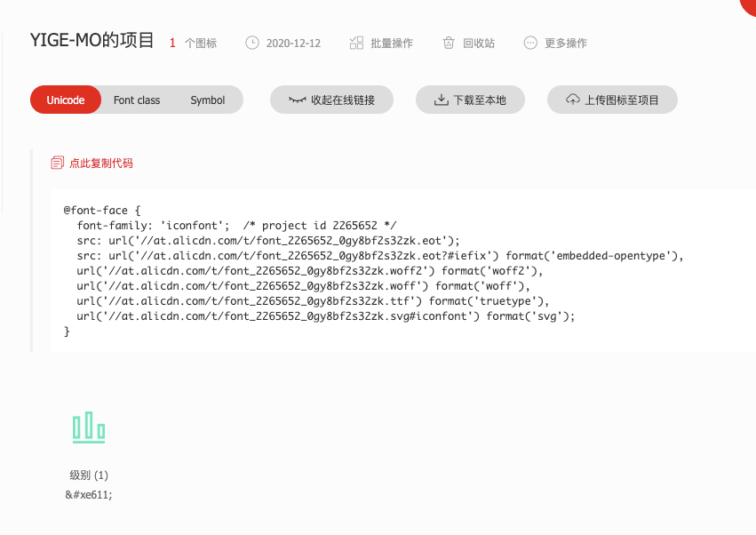756x535 pixels.
Task: Click the download arrow icon in 下载至本地
Action: (x=442, y=100)
